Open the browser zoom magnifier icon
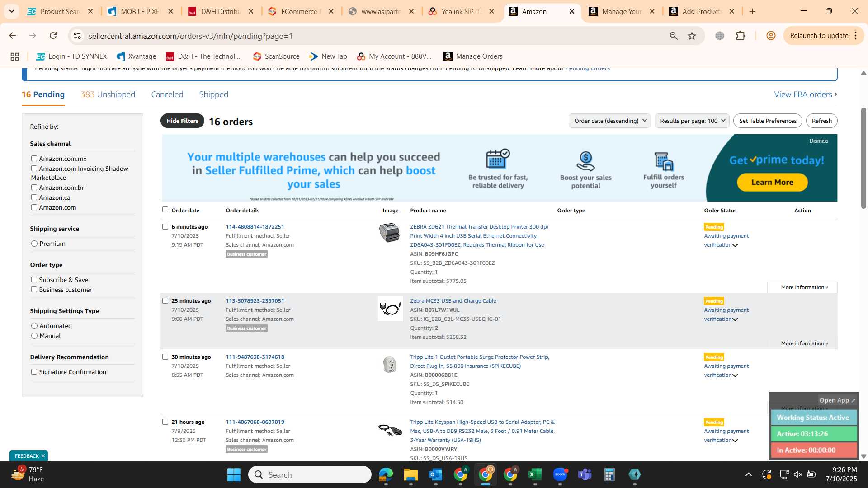This screenshot has width=868, height=488. pos(674,36)
